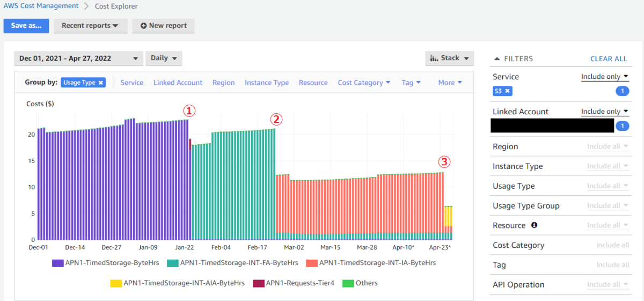Open API Operation Include all dropdown
Viewport: 644px width, 301px height.
point(608,285)
